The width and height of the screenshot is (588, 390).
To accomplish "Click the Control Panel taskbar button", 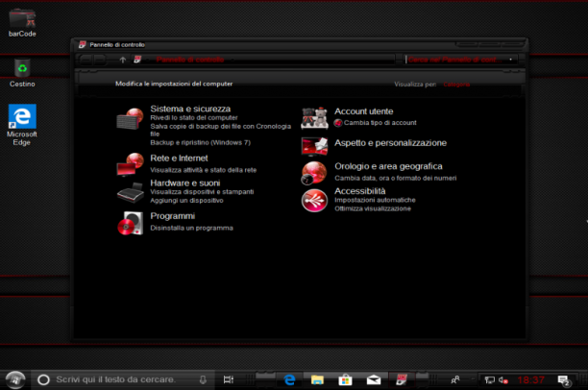I will click(x=402, y=379).
